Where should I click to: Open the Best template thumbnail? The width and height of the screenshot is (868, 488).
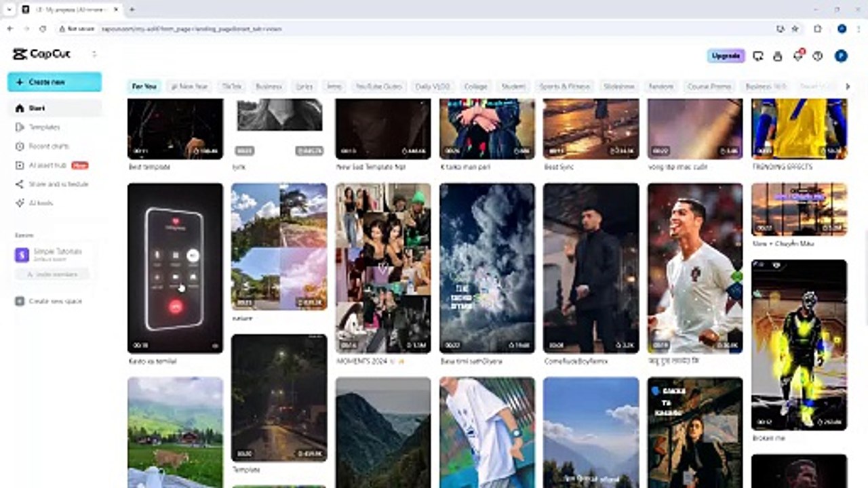click(x=175, y=129)
